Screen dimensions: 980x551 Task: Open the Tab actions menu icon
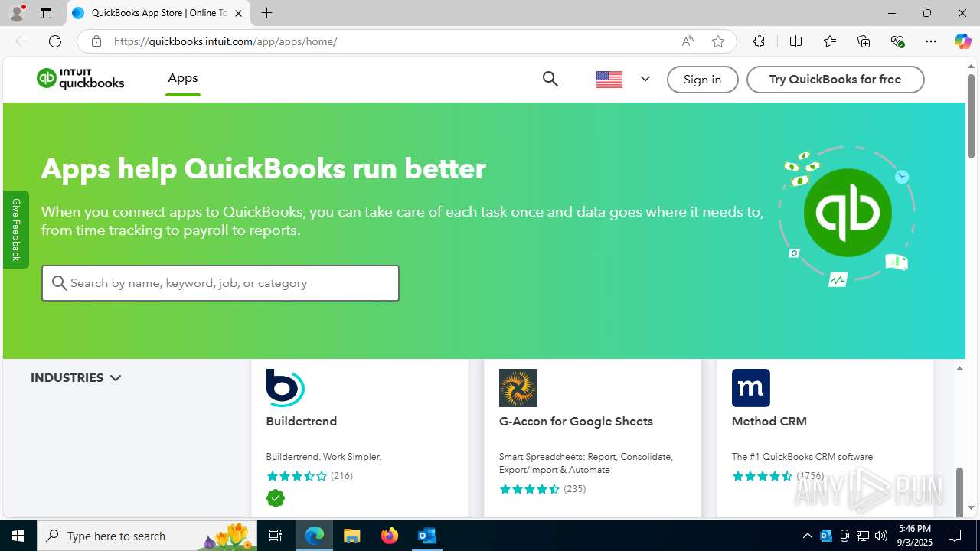46,13
